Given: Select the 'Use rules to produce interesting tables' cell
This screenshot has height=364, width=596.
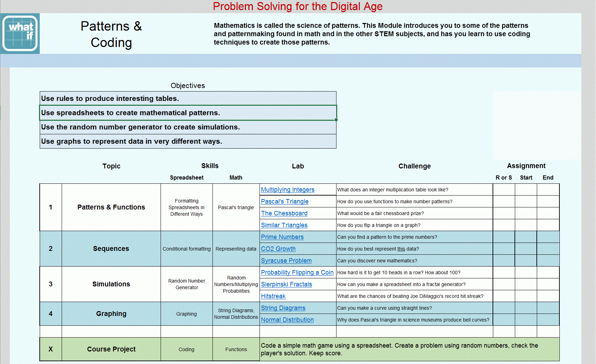Looking at the screenshot, I should point(188,98).
